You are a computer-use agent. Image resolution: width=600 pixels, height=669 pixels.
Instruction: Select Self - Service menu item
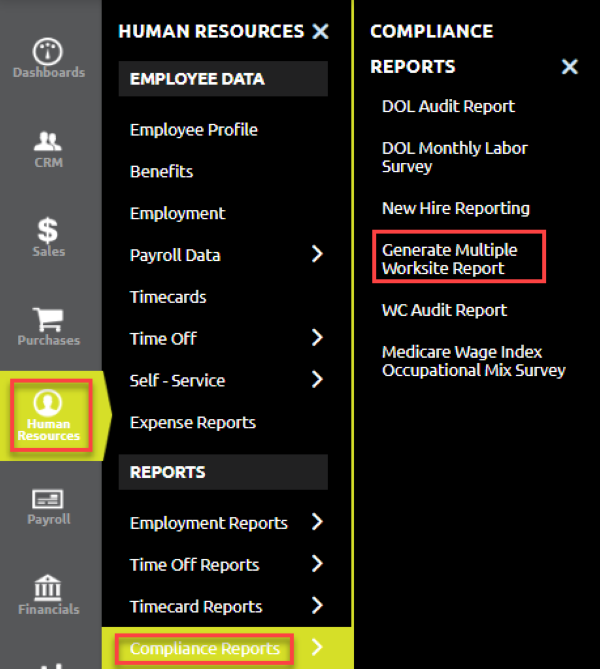[177, 381]
